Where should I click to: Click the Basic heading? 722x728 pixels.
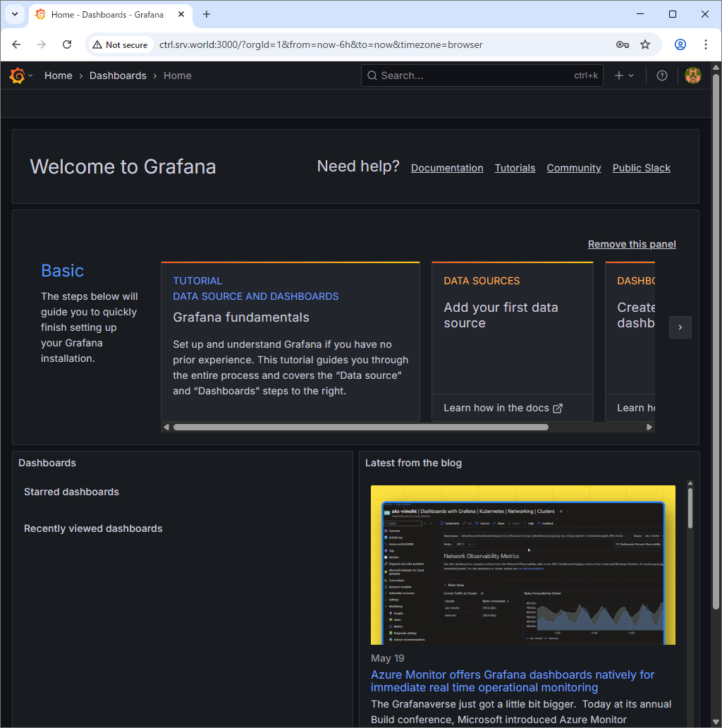(x=63, y=271)
